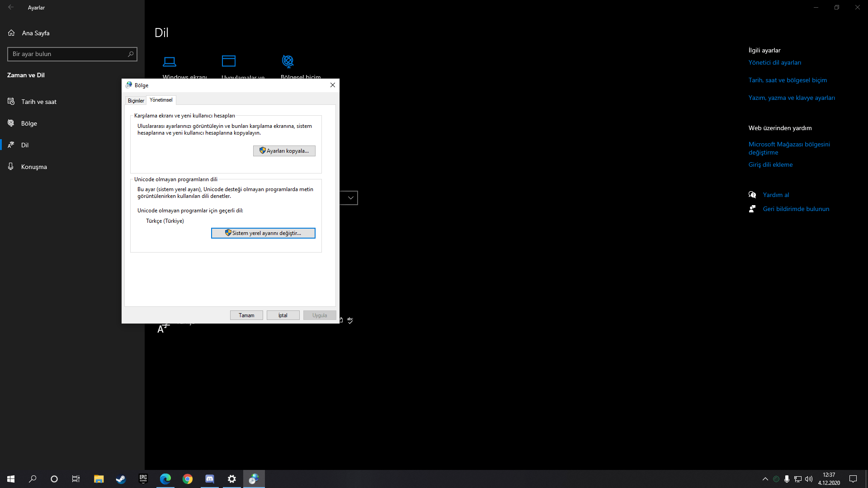Click the Regional format globe icon
The height and width of the screenshot is (488, 868).
(288, 61)
